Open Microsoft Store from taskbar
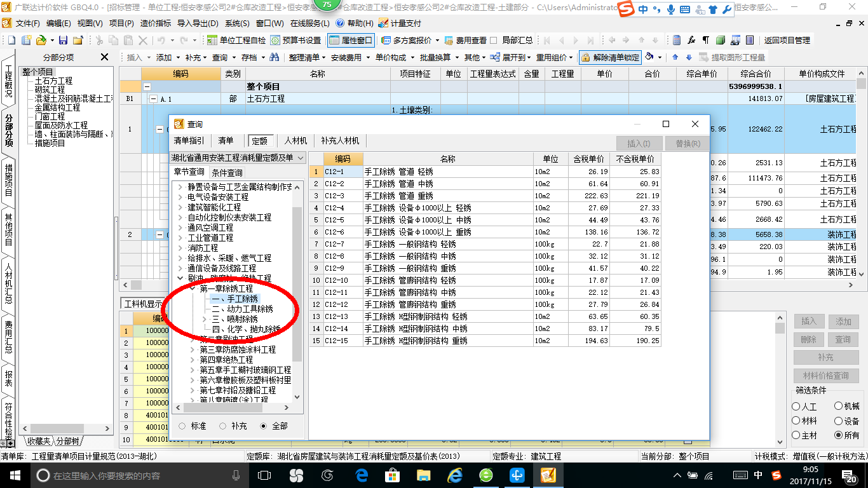The height and width of the screenshot is (488, 868). pos(392,475)
